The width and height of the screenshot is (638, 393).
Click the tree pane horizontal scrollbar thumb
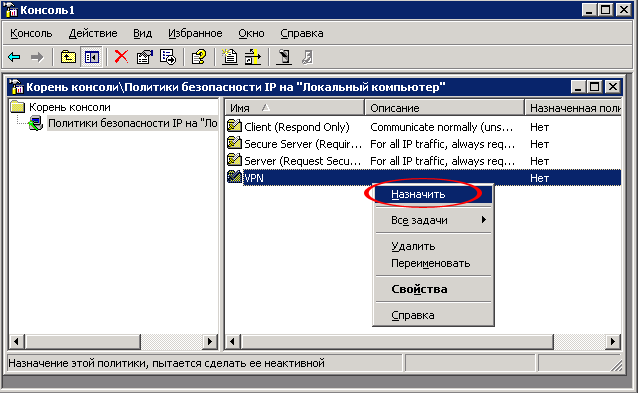83,341
